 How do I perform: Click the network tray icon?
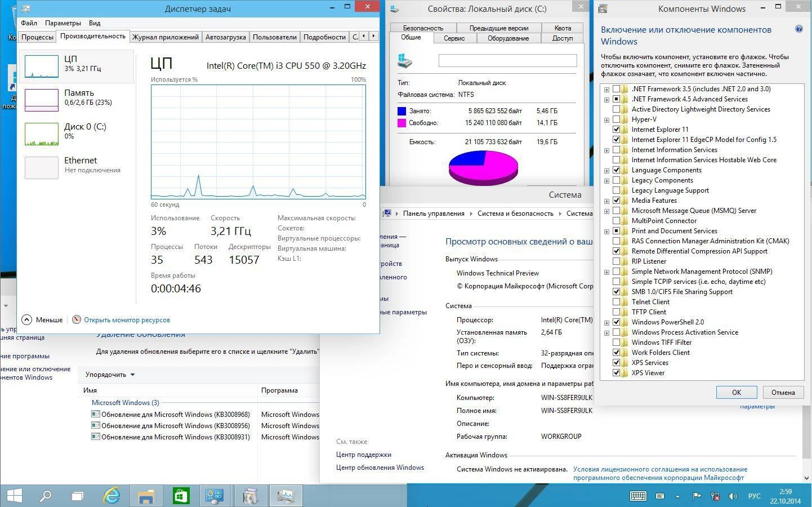(715, 496)
